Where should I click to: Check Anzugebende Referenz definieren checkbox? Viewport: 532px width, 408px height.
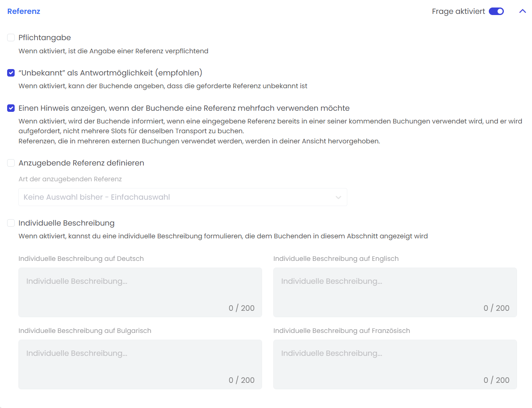(11, 163)
